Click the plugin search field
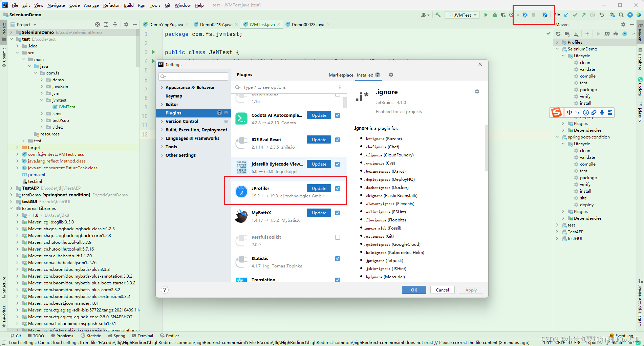The width and height of the screenshot is (644, 346). pyautogui.click(x=285, y=87)
